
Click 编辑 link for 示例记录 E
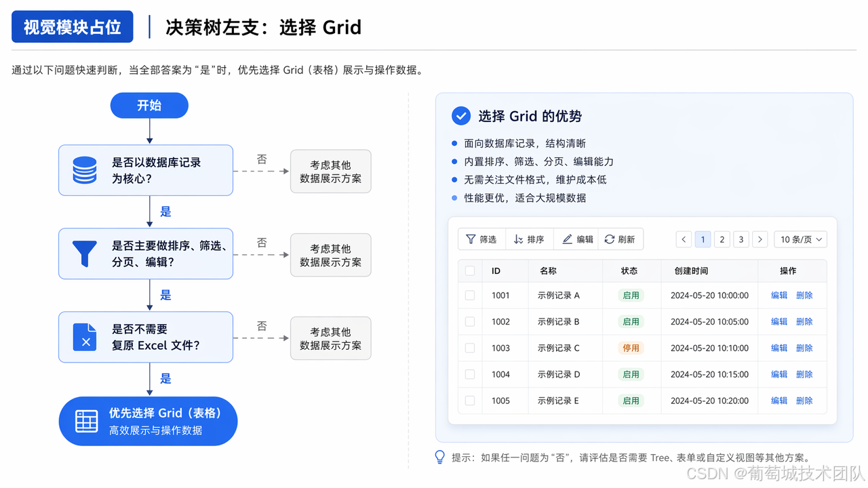click(x=779, y=401)
